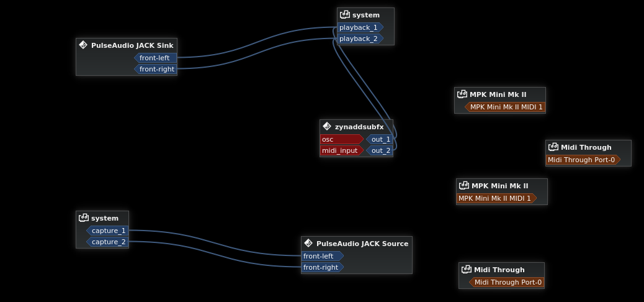Select the midi_input port on zynaddsubfx

(x=342, y=150)
